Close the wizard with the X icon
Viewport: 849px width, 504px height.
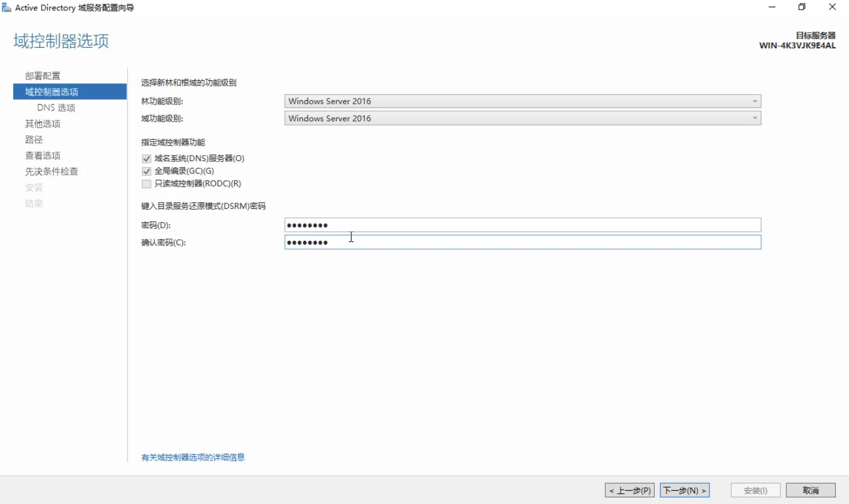tap(832, 7)
